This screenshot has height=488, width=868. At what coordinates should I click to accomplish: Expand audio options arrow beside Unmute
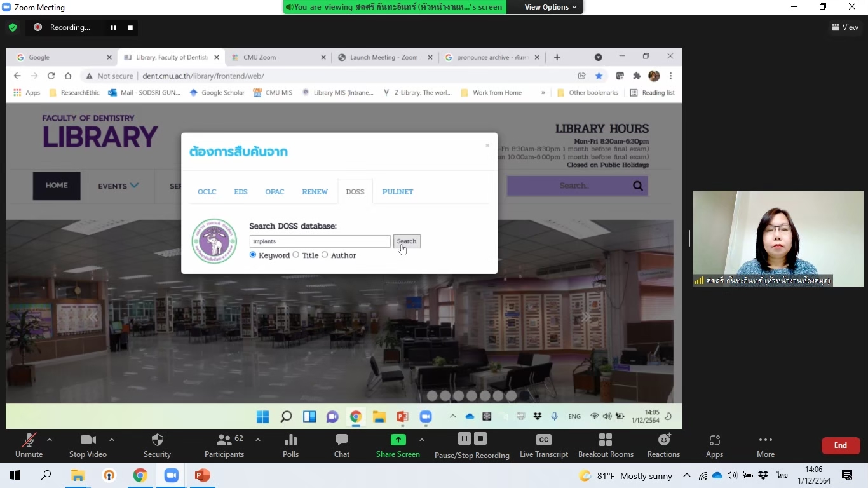point(50,440)
